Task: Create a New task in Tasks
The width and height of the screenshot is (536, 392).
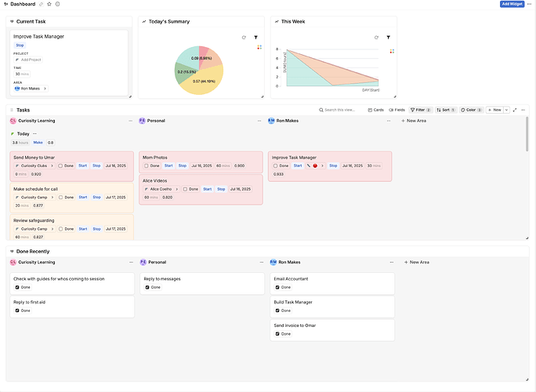Action: pos(494,110)
